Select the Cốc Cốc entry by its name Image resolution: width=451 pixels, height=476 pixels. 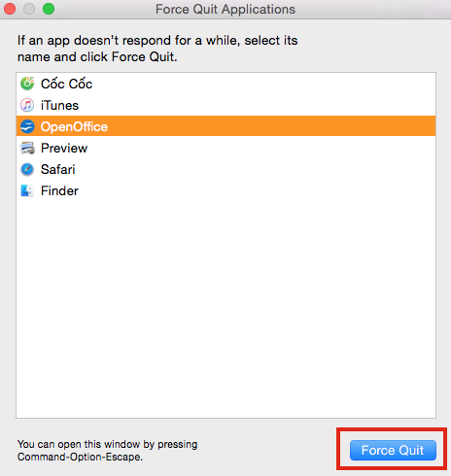pyautogui.click(x=66, y=84)
